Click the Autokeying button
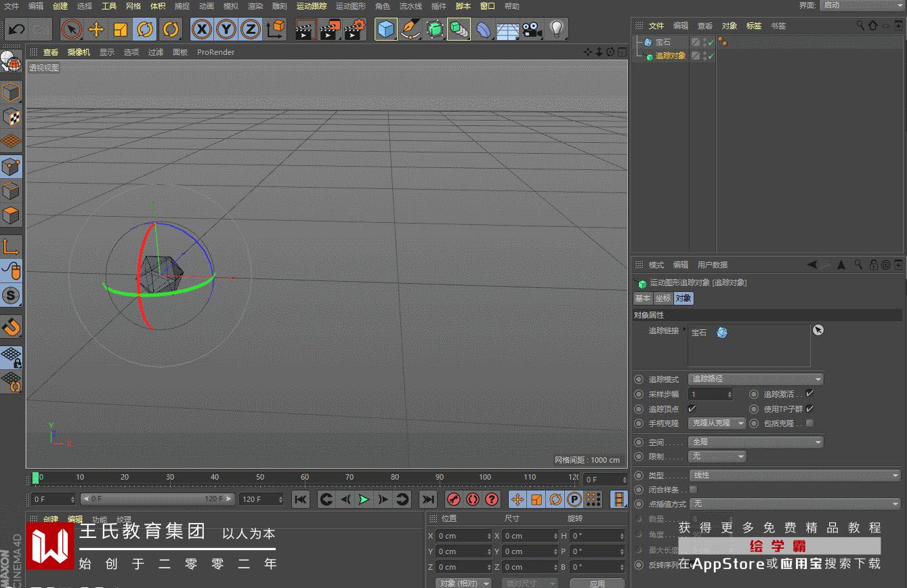Image resolution: width=907 pixels, height=588 pixels. point(473,499)
